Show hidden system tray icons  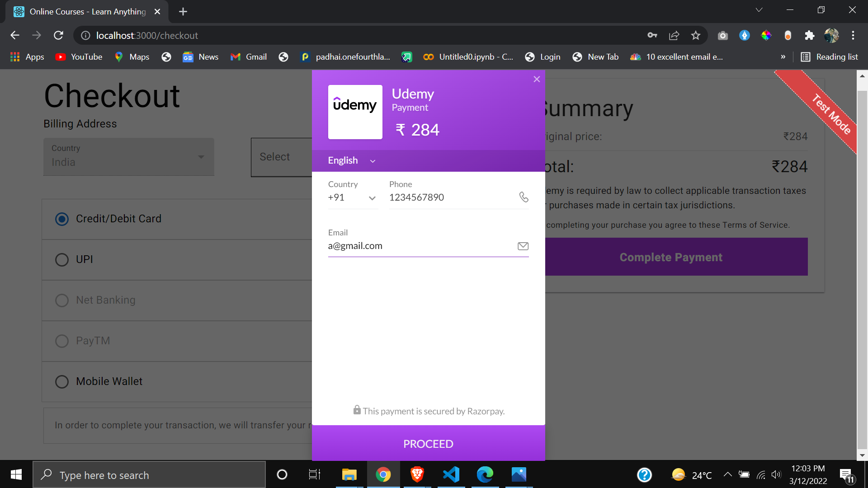pyautogui.click(x=727, y=474)
